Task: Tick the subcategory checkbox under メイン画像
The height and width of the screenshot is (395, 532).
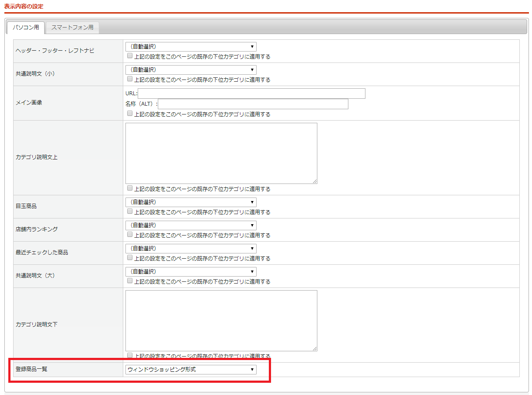Action: pyautogui.click(x=130, y=114)
